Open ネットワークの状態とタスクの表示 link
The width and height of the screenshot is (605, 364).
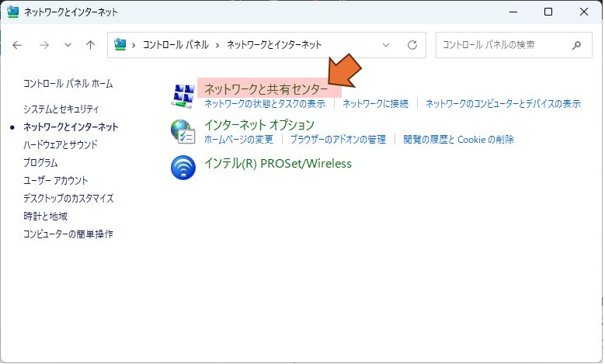264,103
